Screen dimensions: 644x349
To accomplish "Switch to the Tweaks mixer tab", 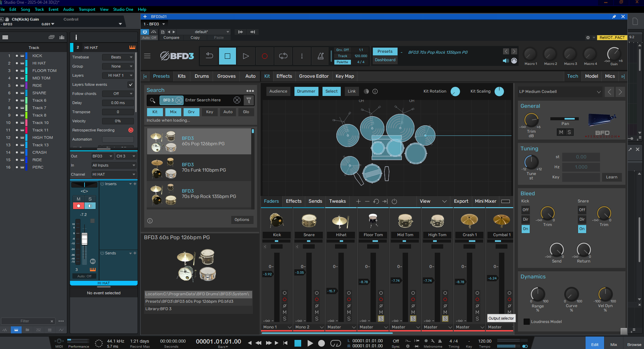I will click(337, 201).
